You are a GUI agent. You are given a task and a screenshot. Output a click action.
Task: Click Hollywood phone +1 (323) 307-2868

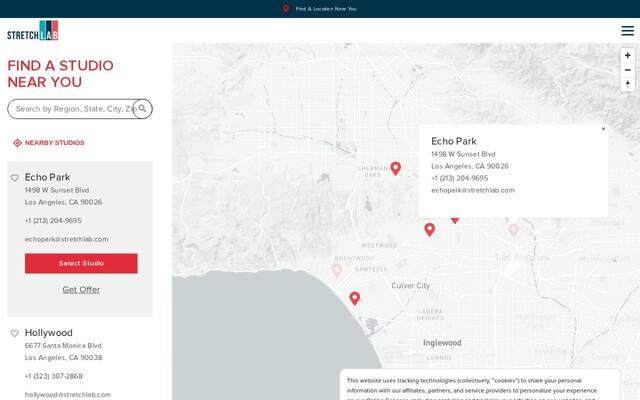[53, 376]
